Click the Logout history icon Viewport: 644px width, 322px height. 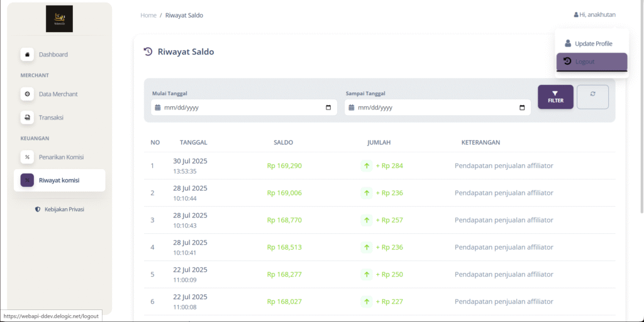point(567,61)
